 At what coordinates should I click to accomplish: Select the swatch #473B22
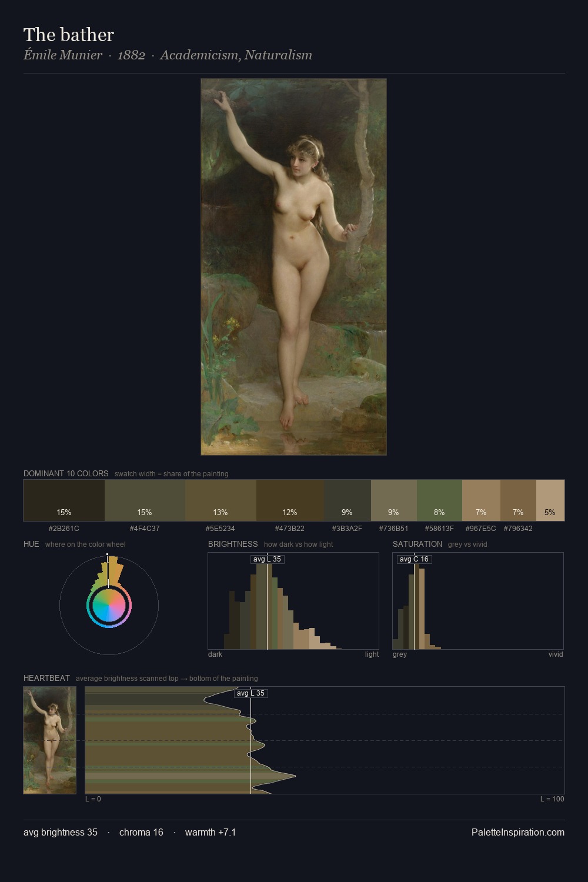(x=290, y=500)
